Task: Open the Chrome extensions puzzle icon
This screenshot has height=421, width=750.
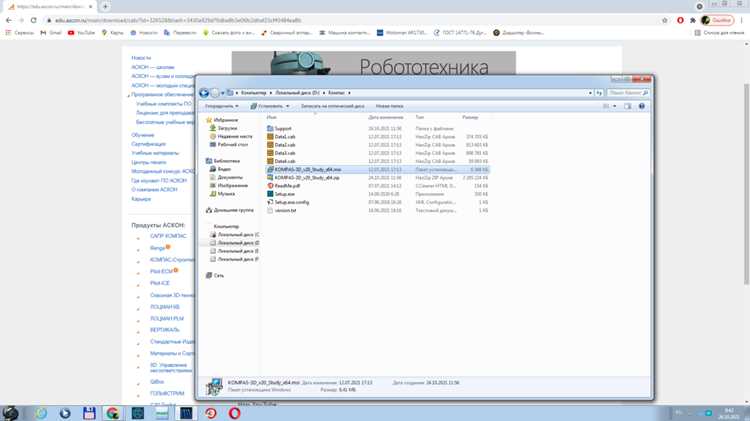Action: (x=693, y=20)
